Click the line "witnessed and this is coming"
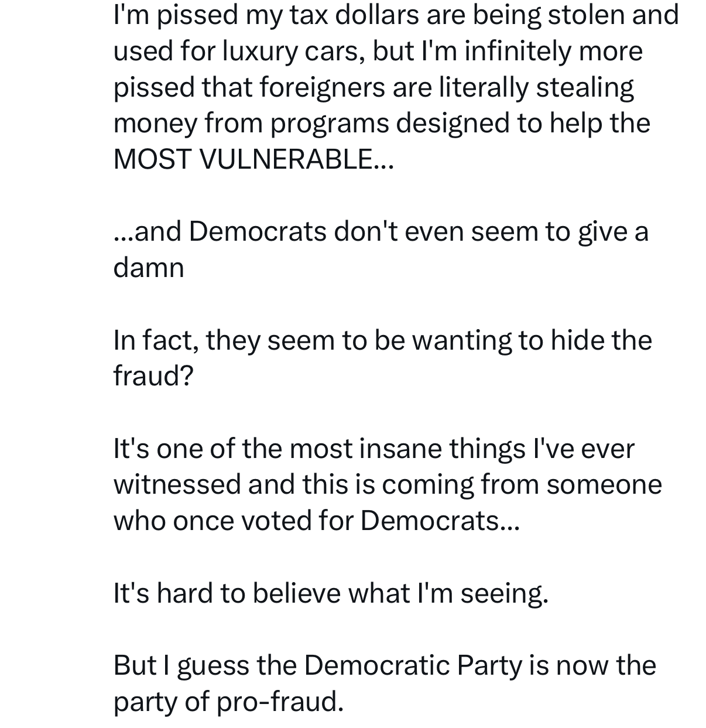706x728 pixels. point(387,485)
